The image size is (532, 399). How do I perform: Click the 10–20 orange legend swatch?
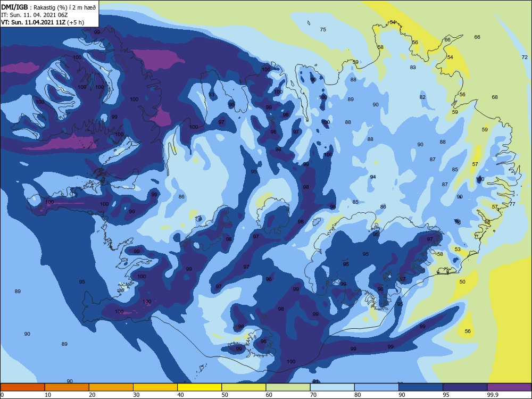[x=67, y=387]
